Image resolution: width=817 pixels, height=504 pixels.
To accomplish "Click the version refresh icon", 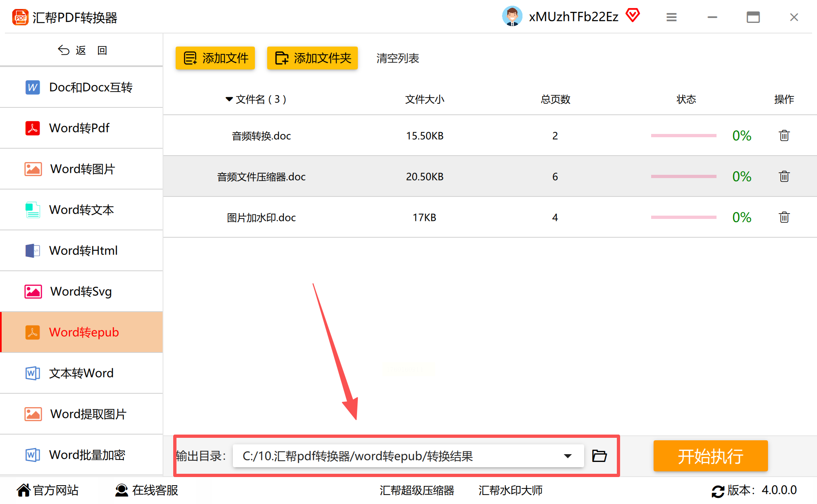I will pyautogui.click(x=717, y=491).
